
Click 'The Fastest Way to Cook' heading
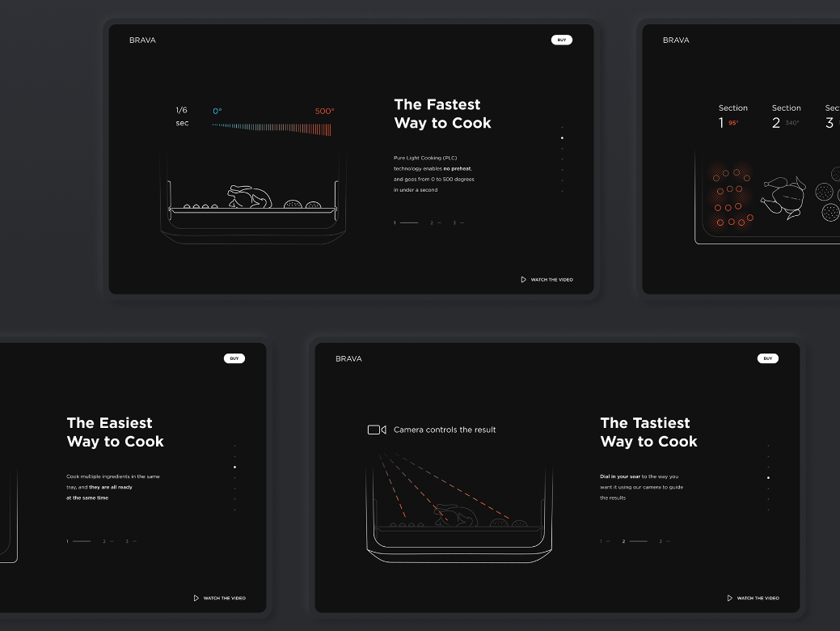click(x=442, y=113)
